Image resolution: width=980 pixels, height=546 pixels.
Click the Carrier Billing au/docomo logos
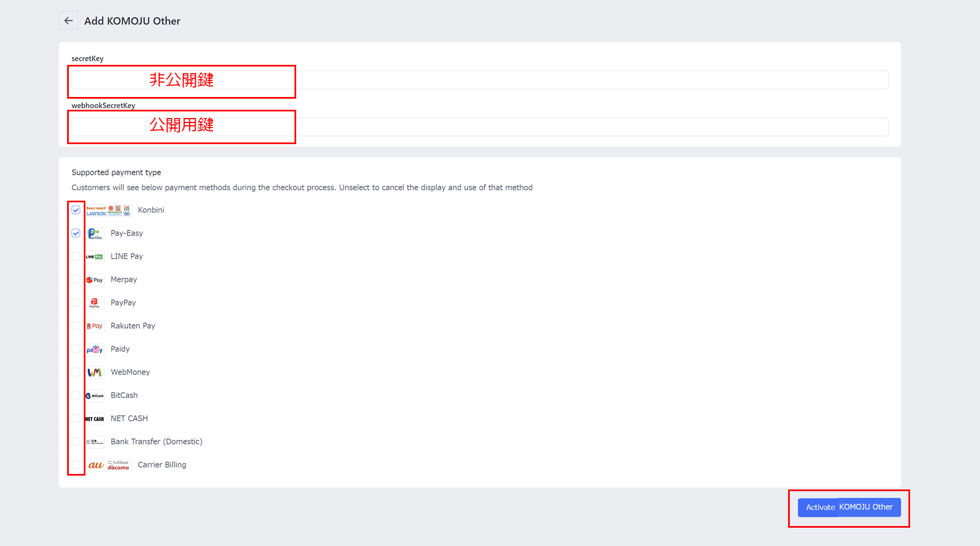point(109,465)
